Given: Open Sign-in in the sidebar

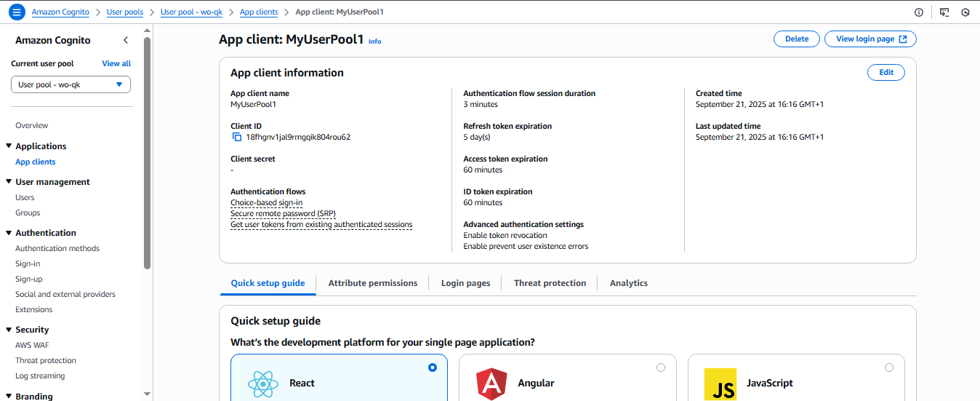Looking at the screenshot, I should (28, 264).
